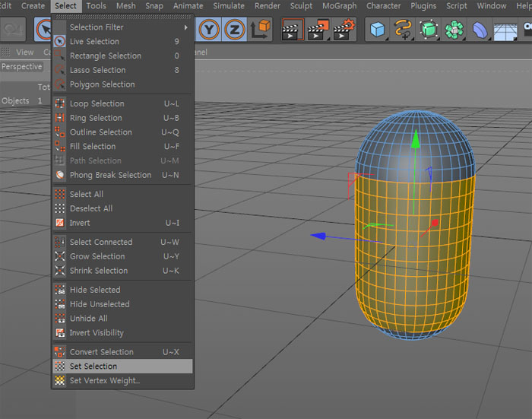Image resolution: width=532 pixels, height=419 pixels.
Task: Add a Cube primitive object
Action: pos(377,30)
